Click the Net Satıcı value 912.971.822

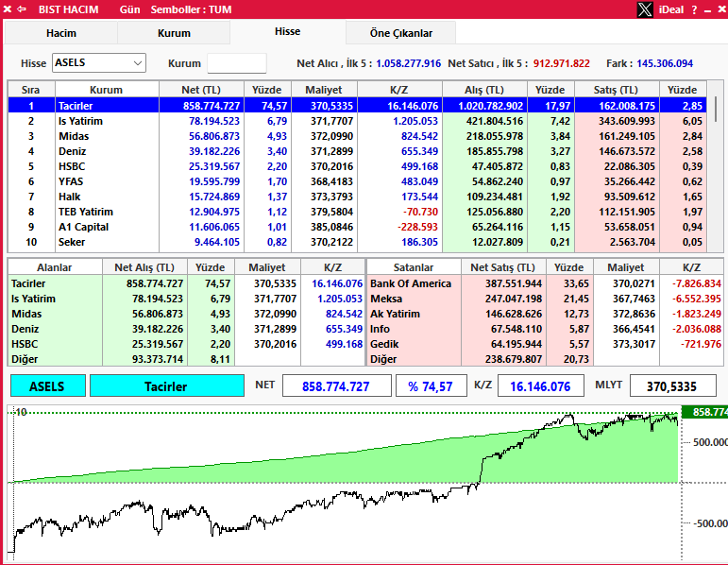(561, 63)
